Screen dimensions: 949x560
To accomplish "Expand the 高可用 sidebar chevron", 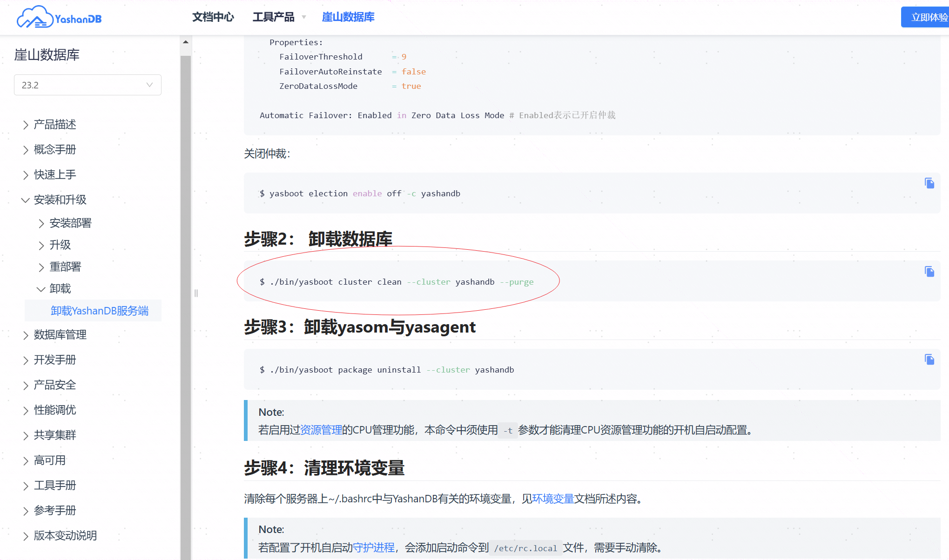I will (26, 460).
